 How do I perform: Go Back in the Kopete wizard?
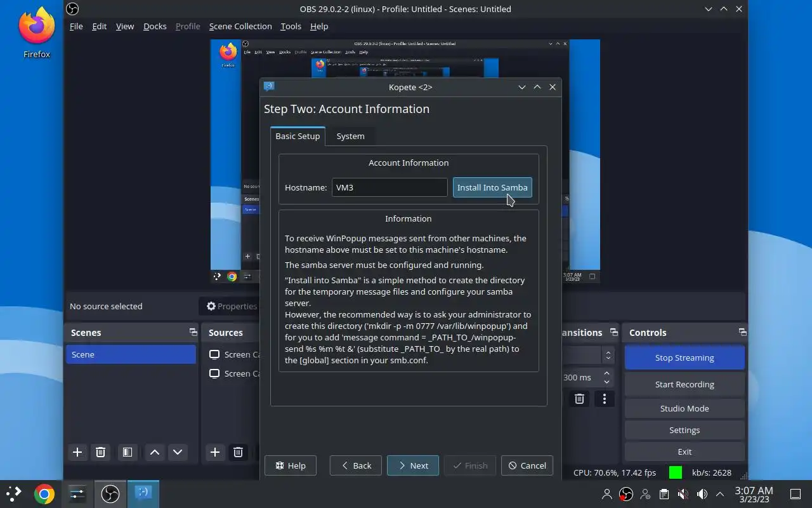pos(356,465)
